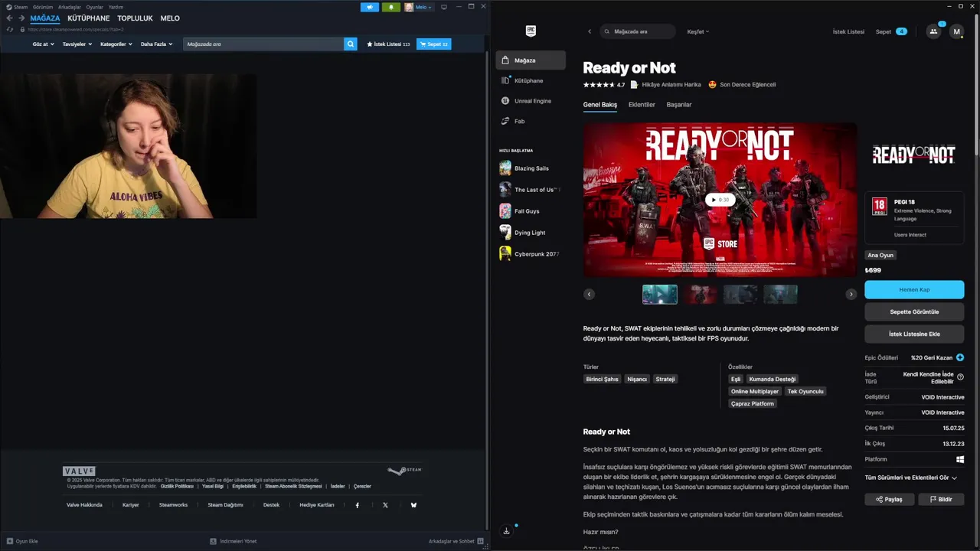Viewport: 980px width, 551px height.
Task: Click Oyun Ekle plus icon in Steam
Action: coord(10,541)
